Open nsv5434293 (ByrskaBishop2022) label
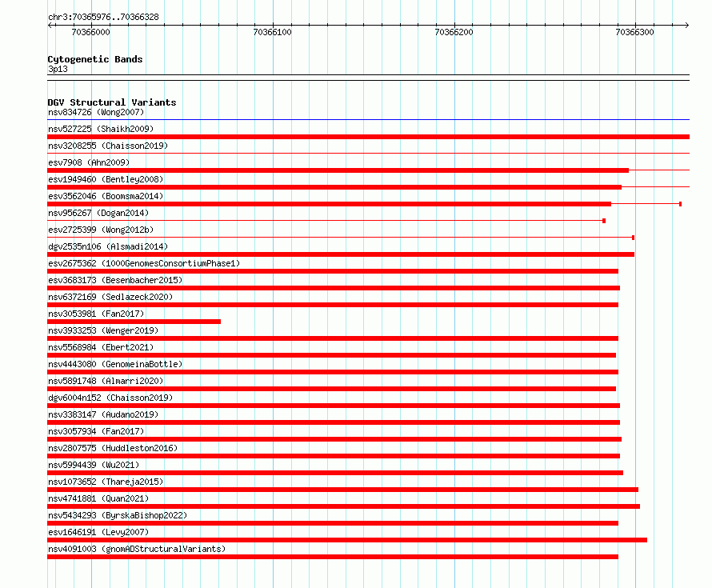The height and width of the screenshot is (588, 712). [x=118, y=515]
